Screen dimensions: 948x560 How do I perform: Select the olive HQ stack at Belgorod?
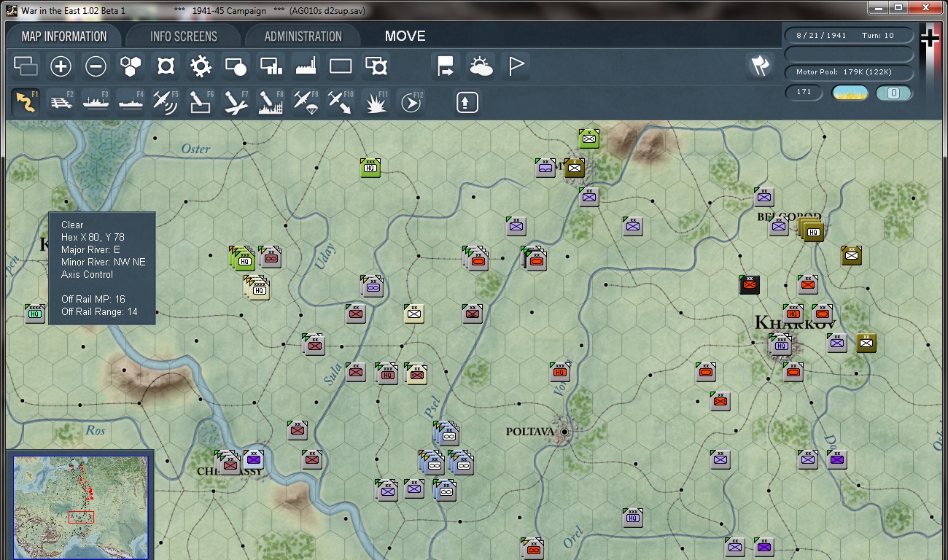[x=811, y=230]
